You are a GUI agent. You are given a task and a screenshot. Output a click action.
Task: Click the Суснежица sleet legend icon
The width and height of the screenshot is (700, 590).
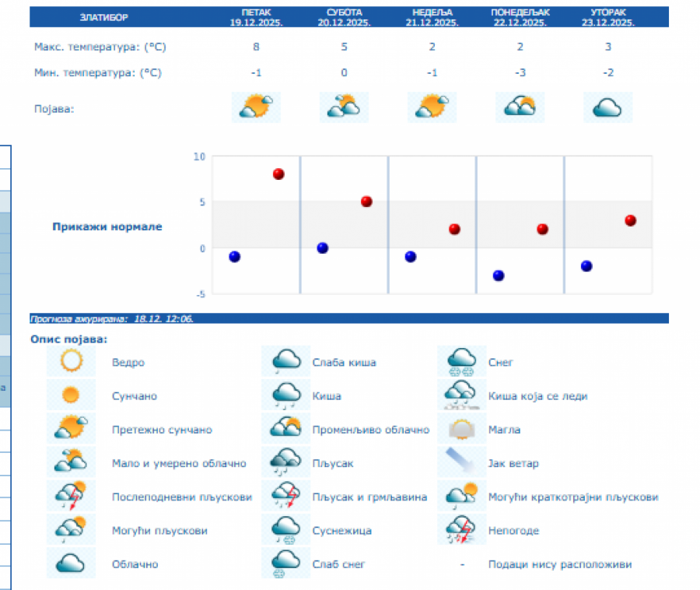(286, 530)
